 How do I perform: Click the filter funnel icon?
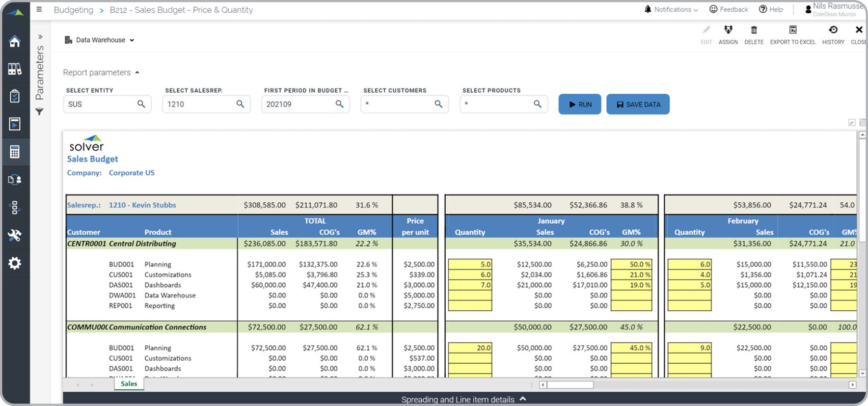pyautogui.click(x=40, y=112)
